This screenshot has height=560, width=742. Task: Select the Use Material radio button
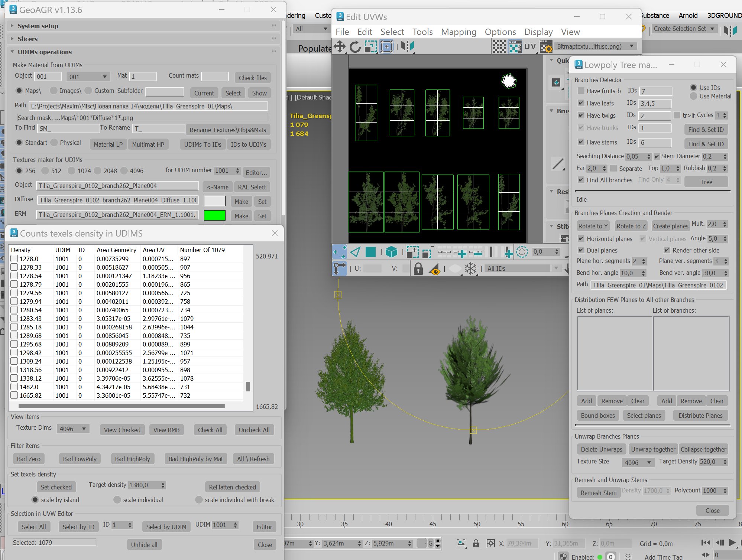pos(693,96)
